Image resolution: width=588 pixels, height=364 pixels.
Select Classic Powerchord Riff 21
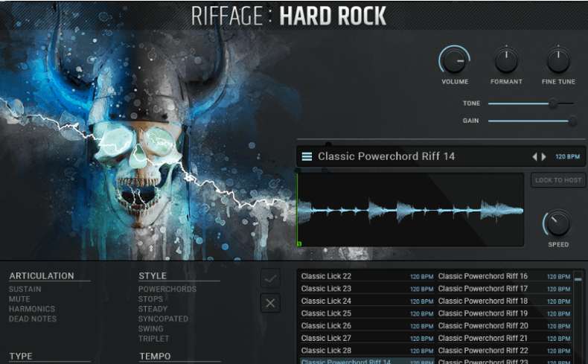coord(504,338)
